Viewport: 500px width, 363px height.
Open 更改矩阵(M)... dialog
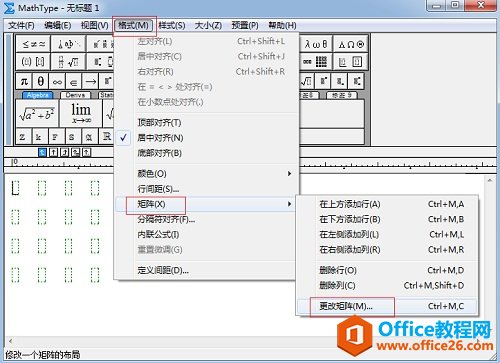tap(387, 306)
